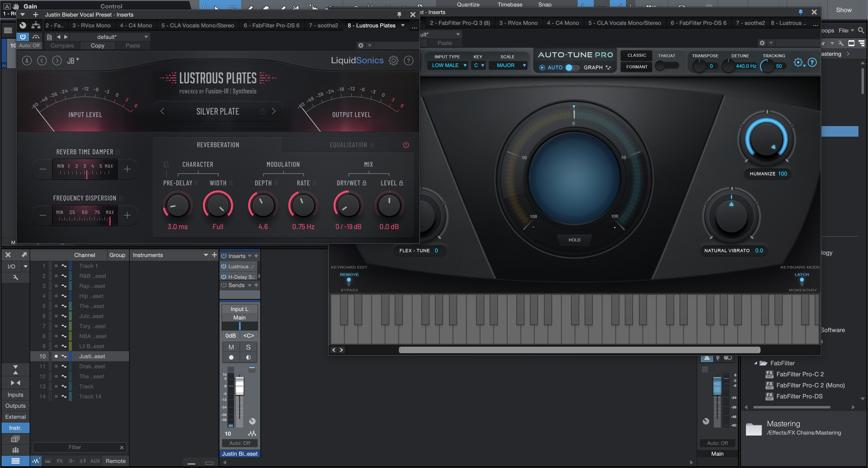Click the Lustrous Plates help icon
868x468 pixels.
click(409, 61)
